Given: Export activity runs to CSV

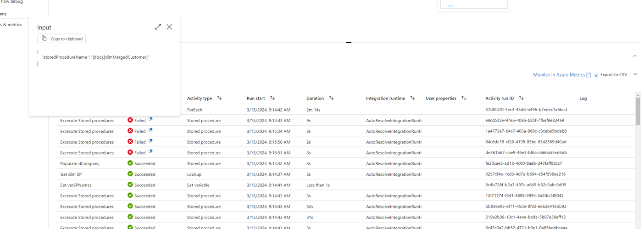Looking at the screenshot, I should click(610, 75).
